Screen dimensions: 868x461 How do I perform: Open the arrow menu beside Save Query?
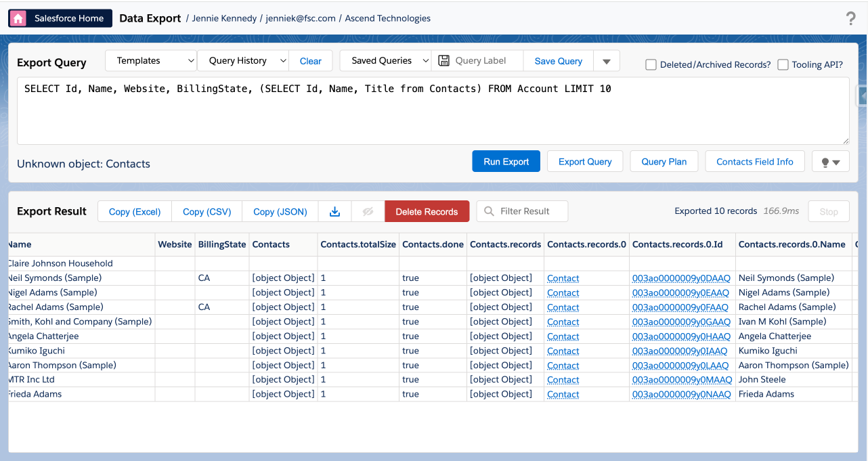pos(607,60)
